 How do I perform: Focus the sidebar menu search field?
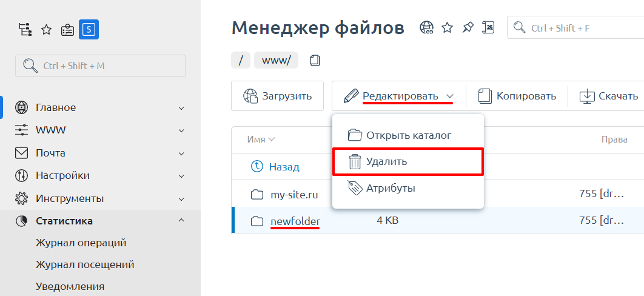point(100,66)
